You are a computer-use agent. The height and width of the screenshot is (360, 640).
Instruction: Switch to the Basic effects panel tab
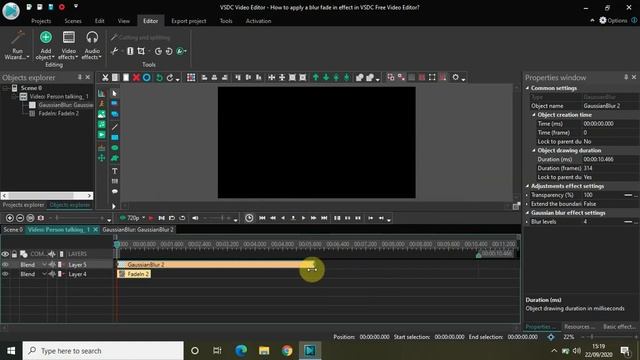click(x=619, y=327)
